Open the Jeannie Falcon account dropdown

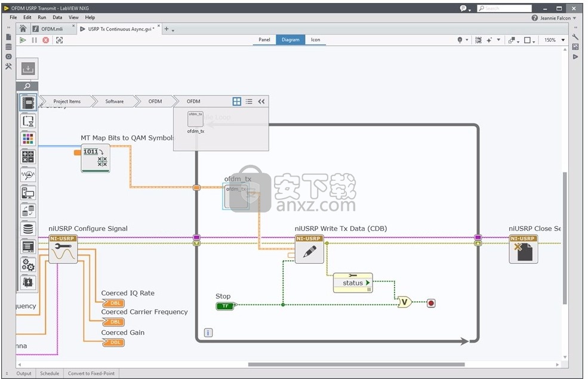tap(558, 18)
